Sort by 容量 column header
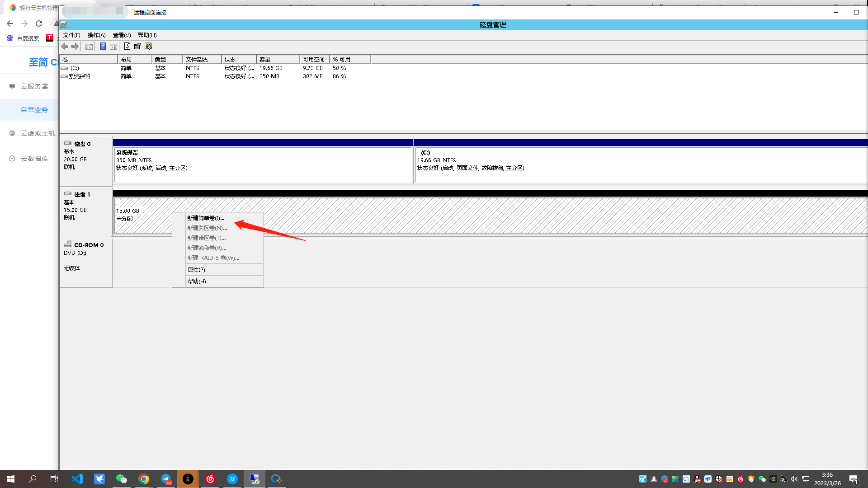This screenshot has width=868, height=488. click(x=277, y=60)
